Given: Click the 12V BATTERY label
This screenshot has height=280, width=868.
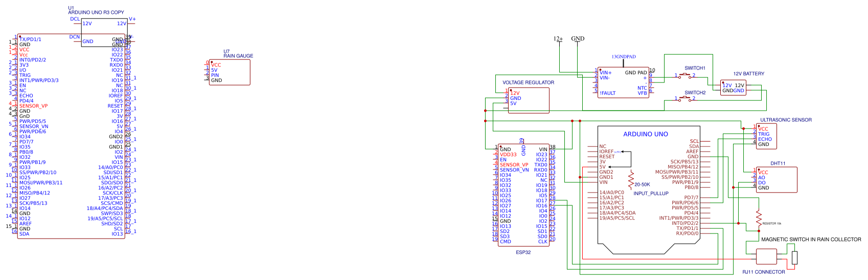Looking at the screenshot, I should (x=748, y=74).
